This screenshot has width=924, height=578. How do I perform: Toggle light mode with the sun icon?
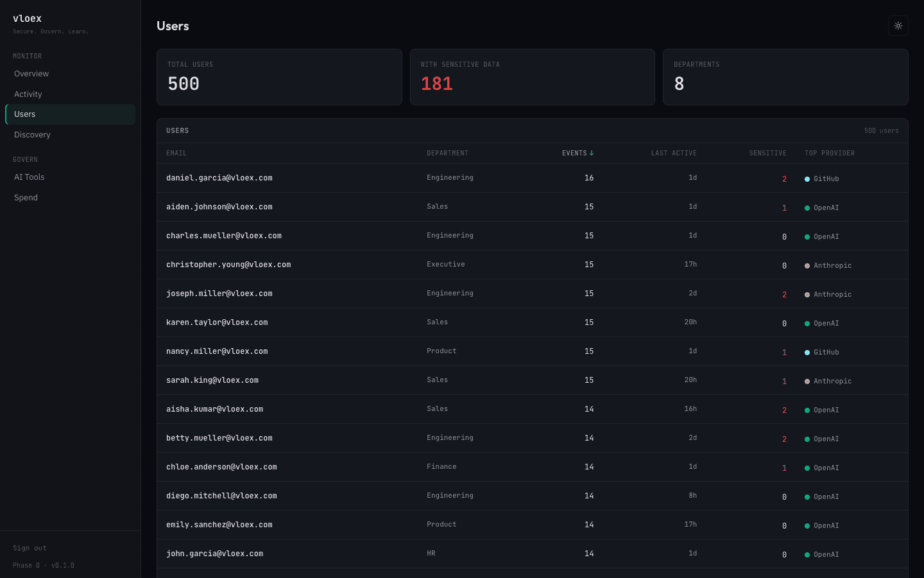tap(898, 26)
